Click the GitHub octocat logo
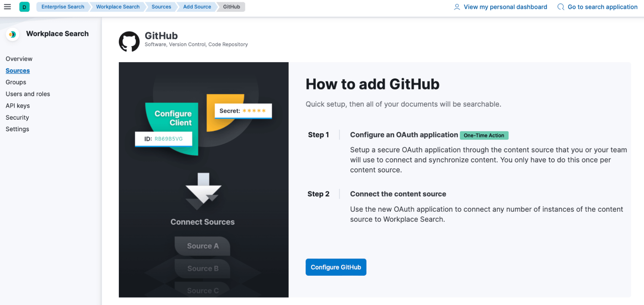Screen dimensions: 644x305 129,41
